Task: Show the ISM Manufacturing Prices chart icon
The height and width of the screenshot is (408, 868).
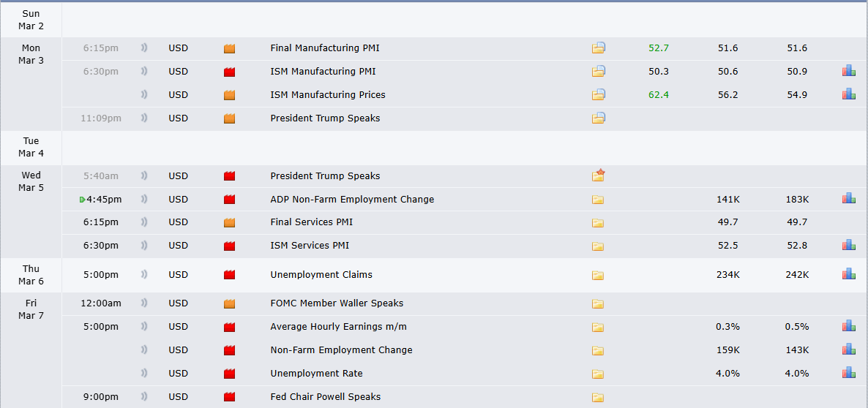Action: (x=848, y=95)
